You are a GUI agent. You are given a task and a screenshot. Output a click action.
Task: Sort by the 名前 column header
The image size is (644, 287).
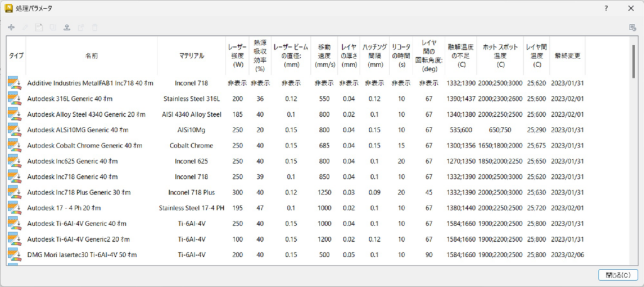click(92, 56)
